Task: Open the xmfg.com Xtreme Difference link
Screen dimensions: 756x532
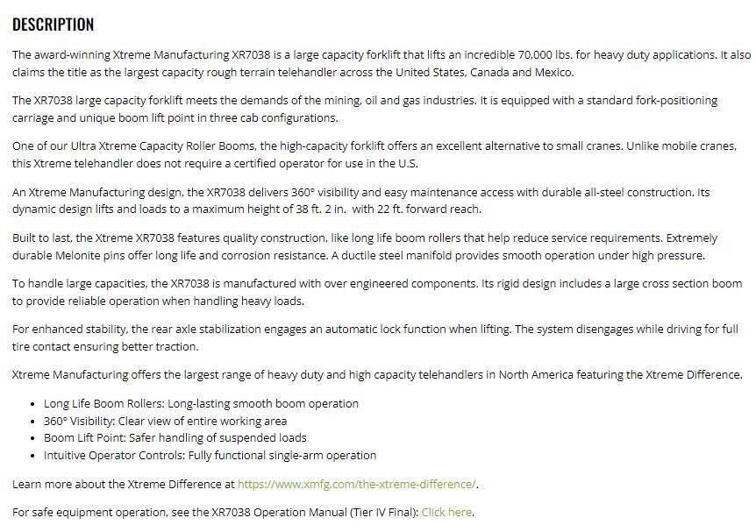Action: [357, 484]
